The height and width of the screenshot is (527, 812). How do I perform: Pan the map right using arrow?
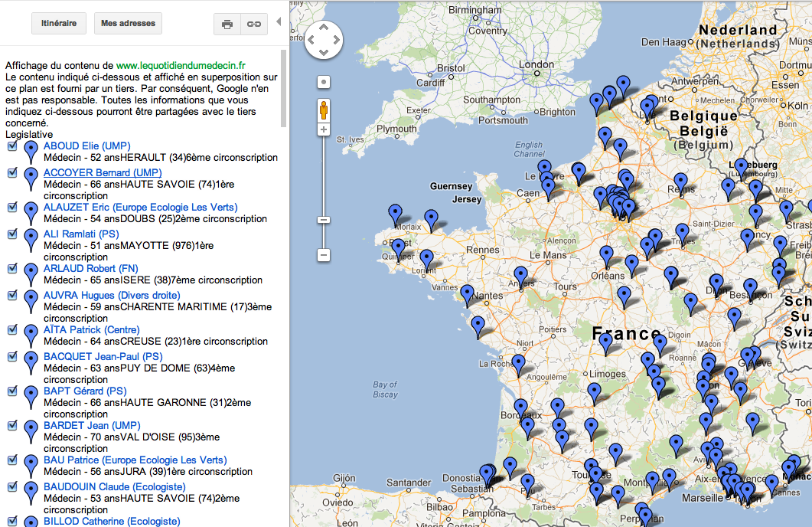[x=336, y=40]
